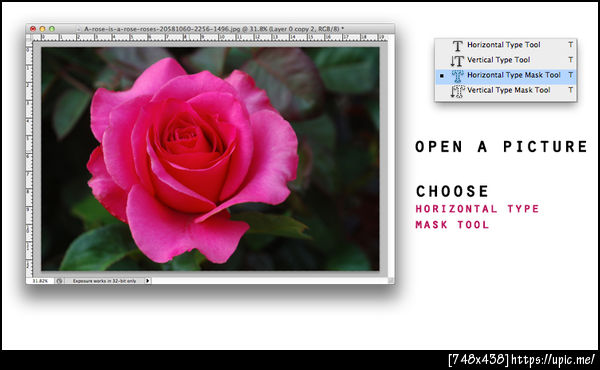Zoom the rose document window with green button
Viewport: 600px width, 370px height.
pyautogui.click(x=52, y=29)
